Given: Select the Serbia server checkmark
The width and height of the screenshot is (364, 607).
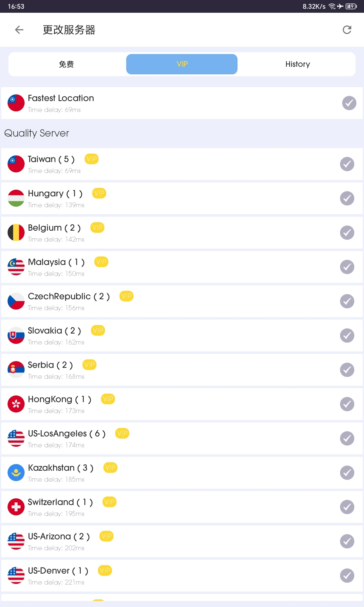Looking at the screenshot, I should pyautogui.click(x=347, y=370).
